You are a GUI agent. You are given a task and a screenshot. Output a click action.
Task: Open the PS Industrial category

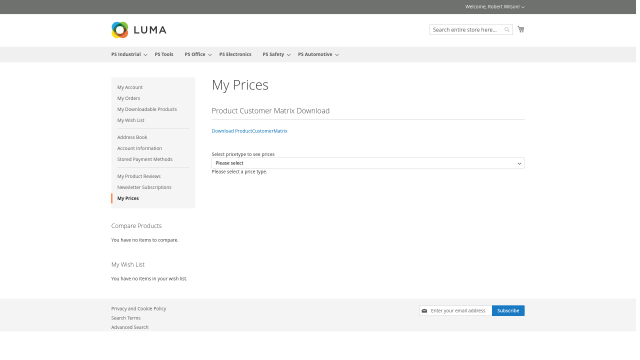(x=126, y=54)
